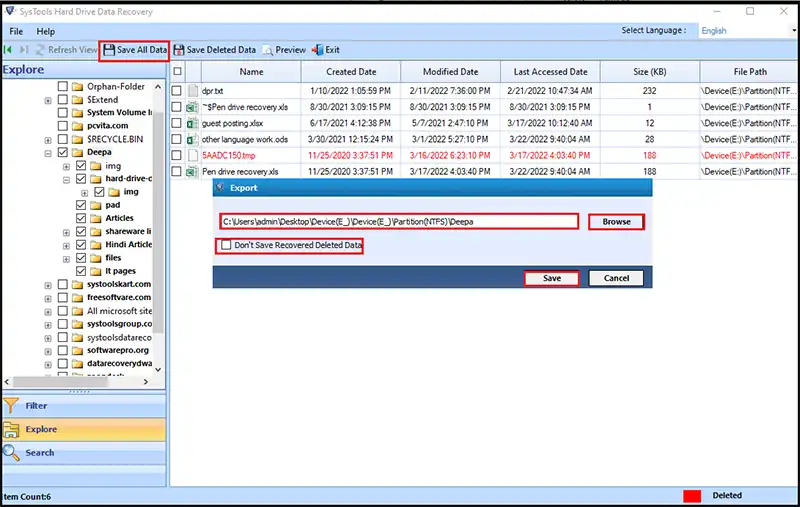800x507 pixels.
Task: Check the box for 5AADC150.tmp
Action: coord(177,156)
